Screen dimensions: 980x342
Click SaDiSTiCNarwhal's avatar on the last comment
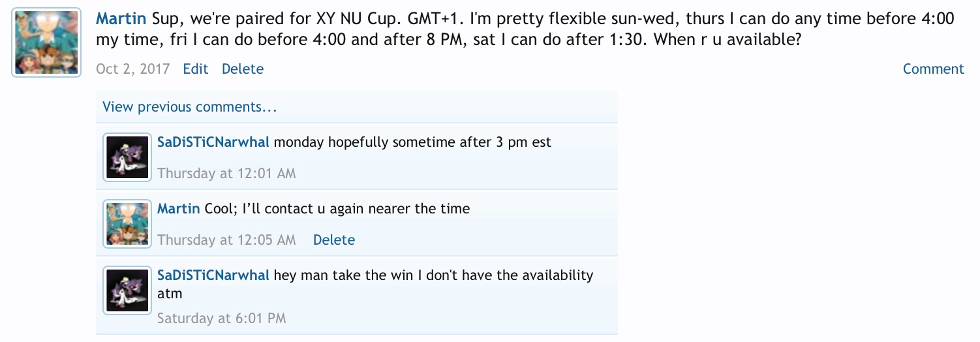tap(128, 290)
